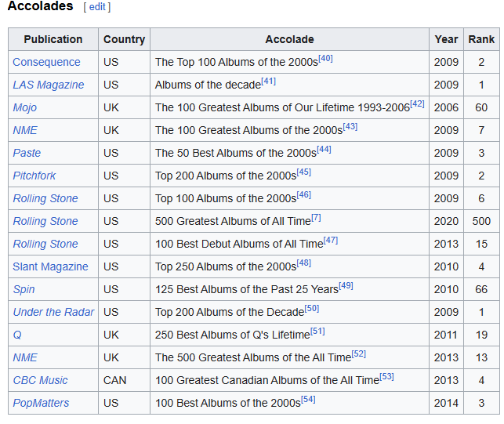
Task: Click the Accolade column header
Action: (x=289, y=39)
